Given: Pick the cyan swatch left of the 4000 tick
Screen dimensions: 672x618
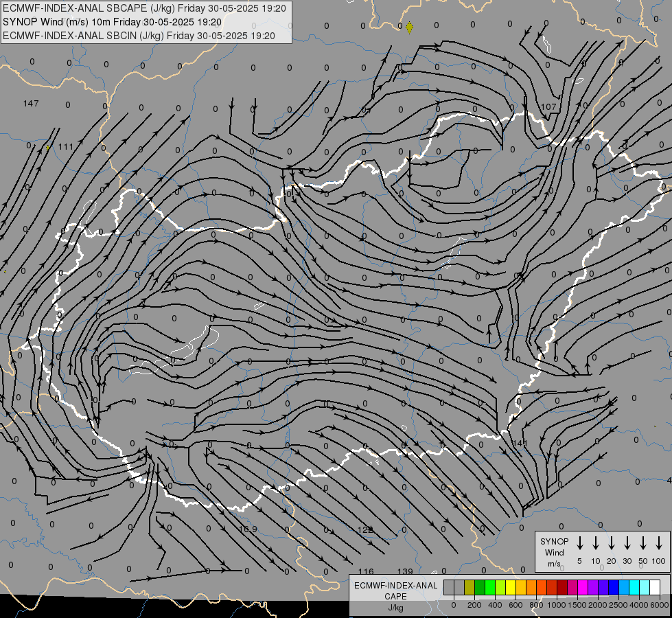Looking at the screenshot, I should [635, 587].
